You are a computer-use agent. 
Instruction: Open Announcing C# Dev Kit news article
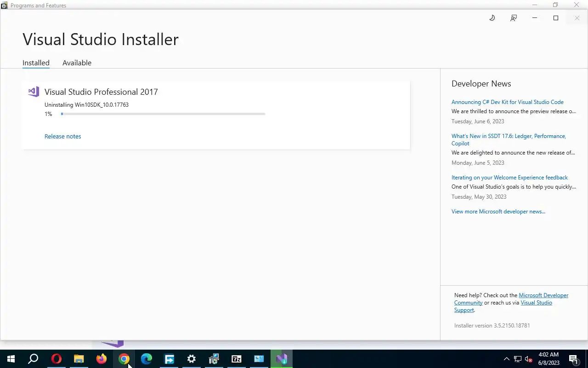[x=507, y=102]
